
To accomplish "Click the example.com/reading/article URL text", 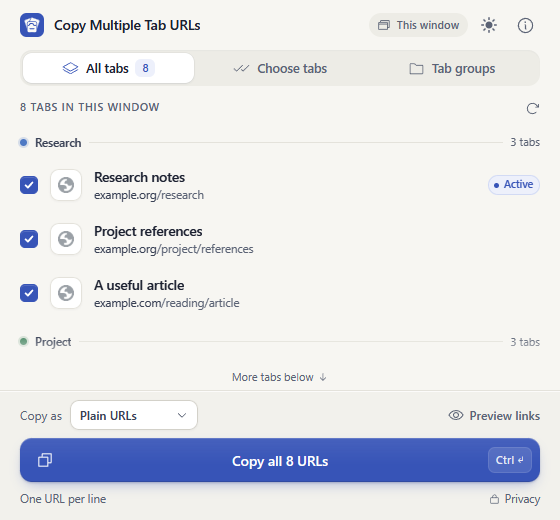I will 167,303.
